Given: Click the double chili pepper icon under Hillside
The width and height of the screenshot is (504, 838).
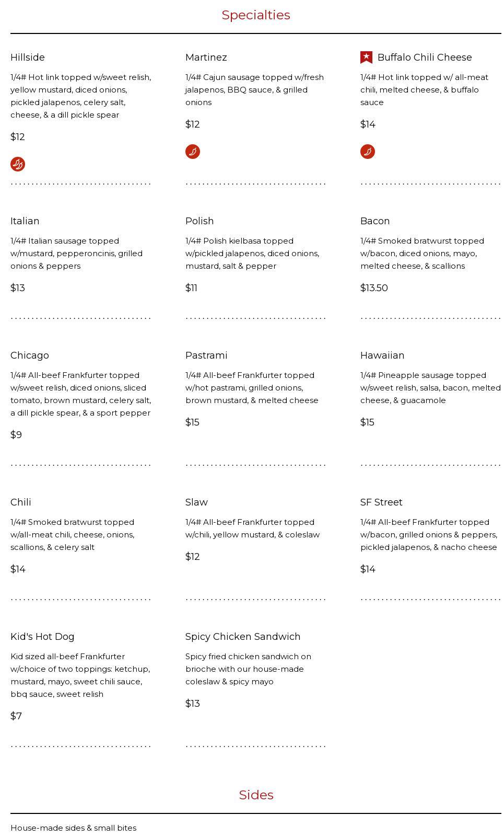Looking at the screenshot, I should pos(18,164).
